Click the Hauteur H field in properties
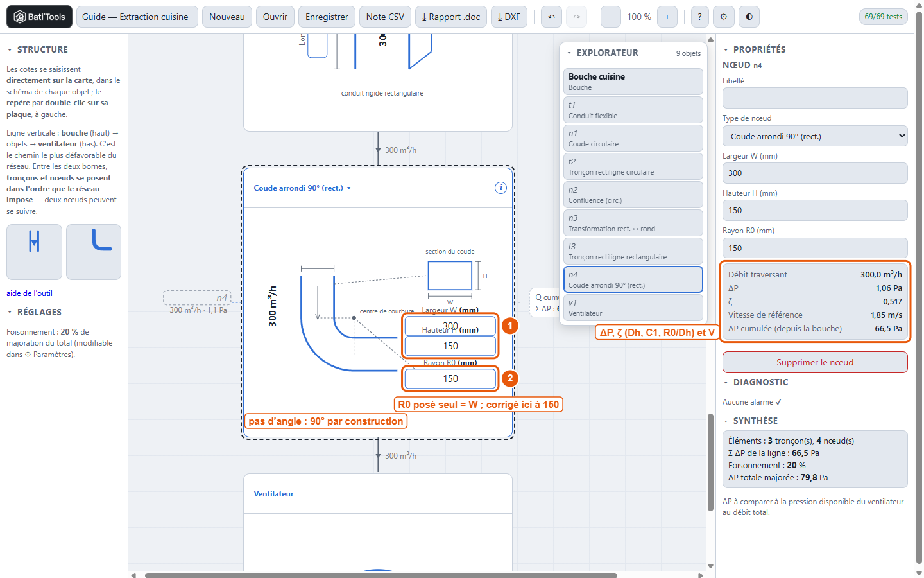This screenshot has width=924, height=578. pos(815,211)
